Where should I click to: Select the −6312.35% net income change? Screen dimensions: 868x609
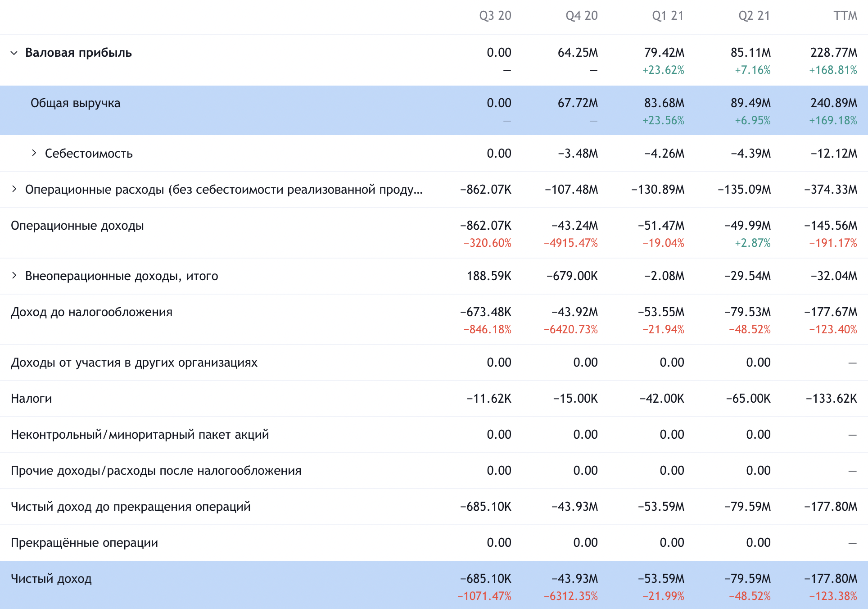tap(571, 596)
